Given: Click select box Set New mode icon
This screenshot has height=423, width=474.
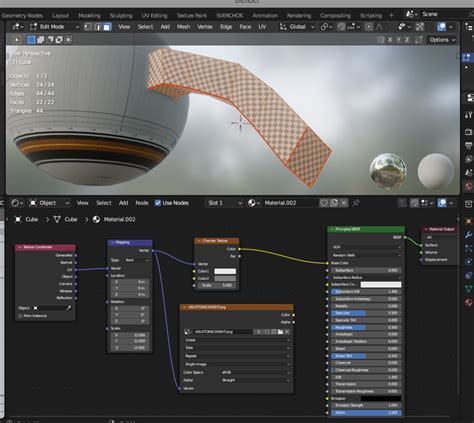Looking at the screenshot, I should pyautogui.click(x=31, y=40).
